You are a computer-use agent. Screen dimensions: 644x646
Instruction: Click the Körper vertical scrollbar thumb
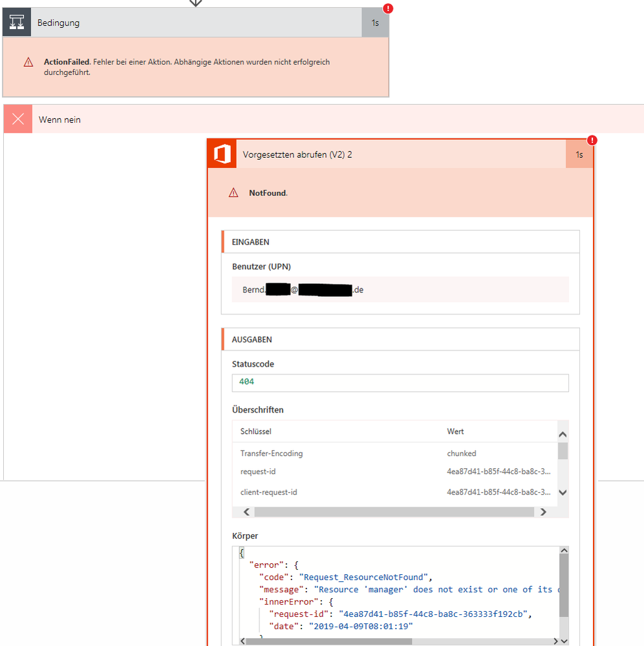point(564,585)
